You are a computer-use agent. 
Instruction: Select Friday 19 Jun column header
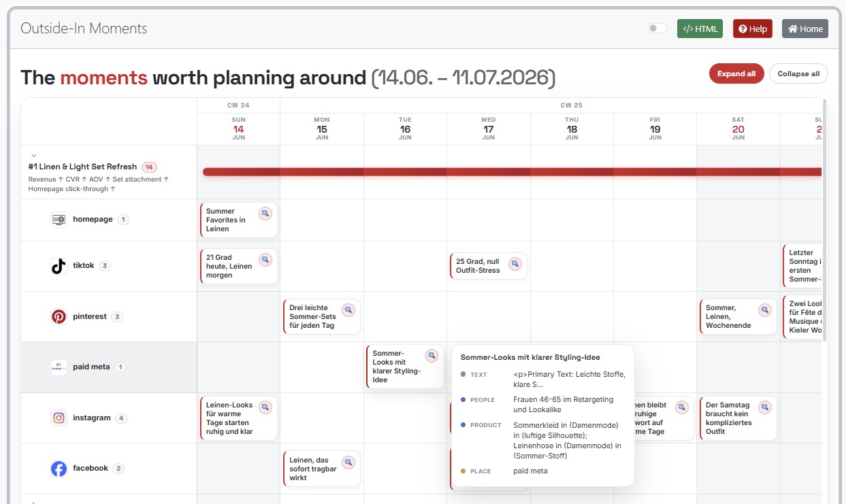pos(655,129)
